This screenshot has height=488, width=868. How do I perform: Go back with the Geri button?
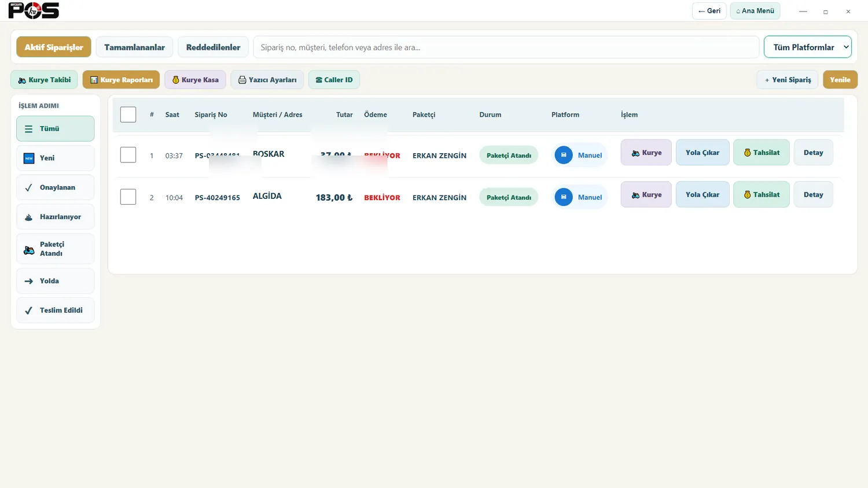[x=709, y=11]
